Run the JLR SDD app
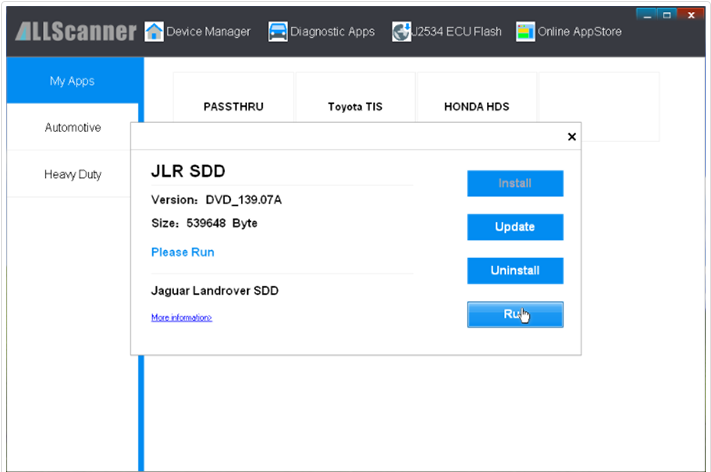The width and height of the screenshot is (711, 472). (515, 314)
